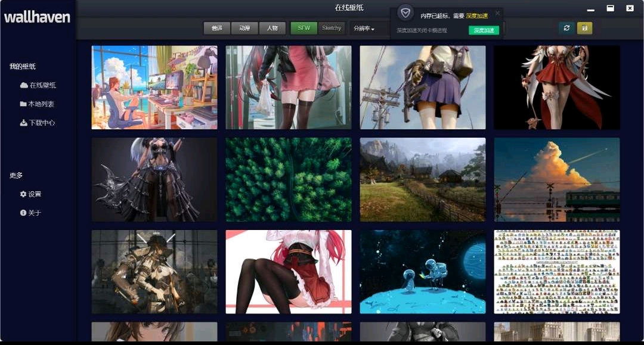Toggle the 动漫 (anime) category filter

click(244, 28)
